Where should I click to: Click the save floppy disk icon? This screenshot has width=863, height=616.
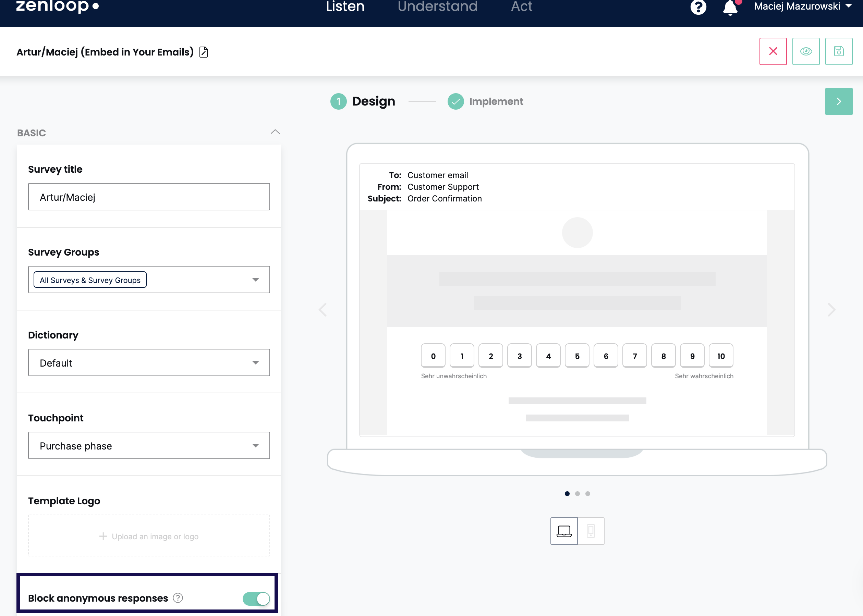(x=839, y=51)
